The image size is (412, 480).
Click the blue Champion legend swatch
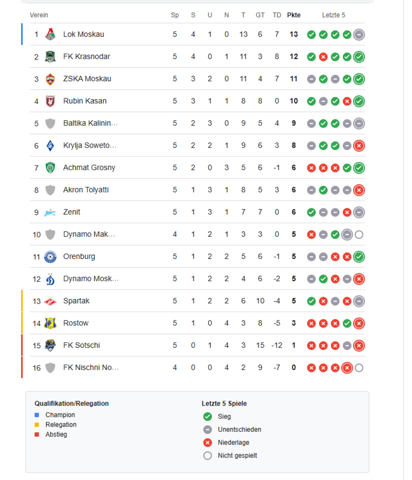[x=37, y=415]
